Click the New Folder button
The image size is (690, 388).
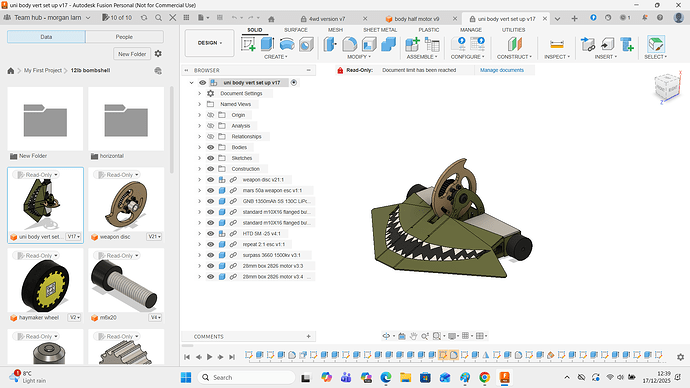click(132, 54)
